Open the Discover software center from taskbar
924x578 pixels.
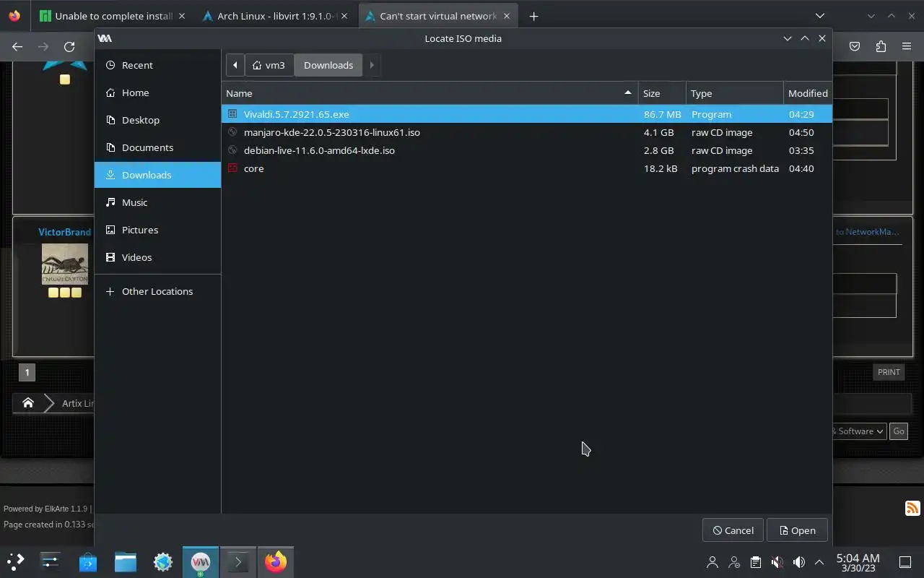(x=88, y=561)
